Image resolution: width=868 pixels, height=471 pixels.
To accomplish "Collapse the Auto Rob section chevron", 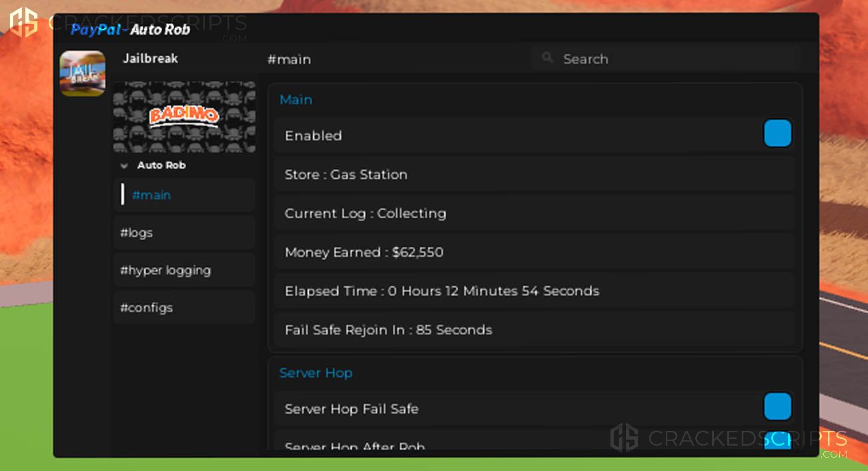I will [123, 165].
